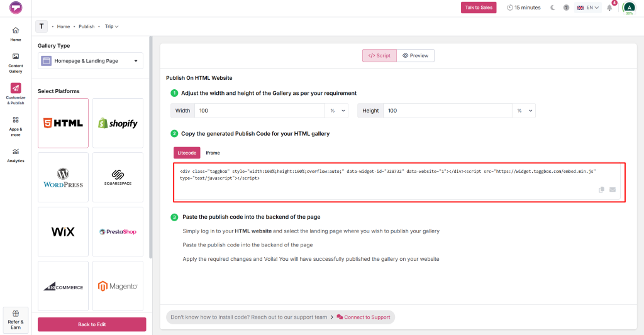644x335 pixels.
Task: Expand the Trip breadcrumb dropdown
Action: point(112,26)
